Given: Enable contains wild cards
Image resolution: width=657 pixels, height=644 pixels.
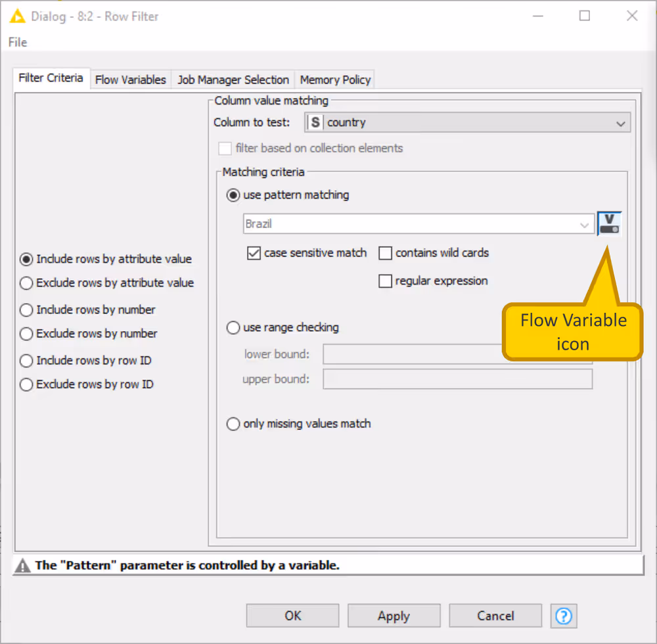Looking at the screenshot, I should point(385,253).
